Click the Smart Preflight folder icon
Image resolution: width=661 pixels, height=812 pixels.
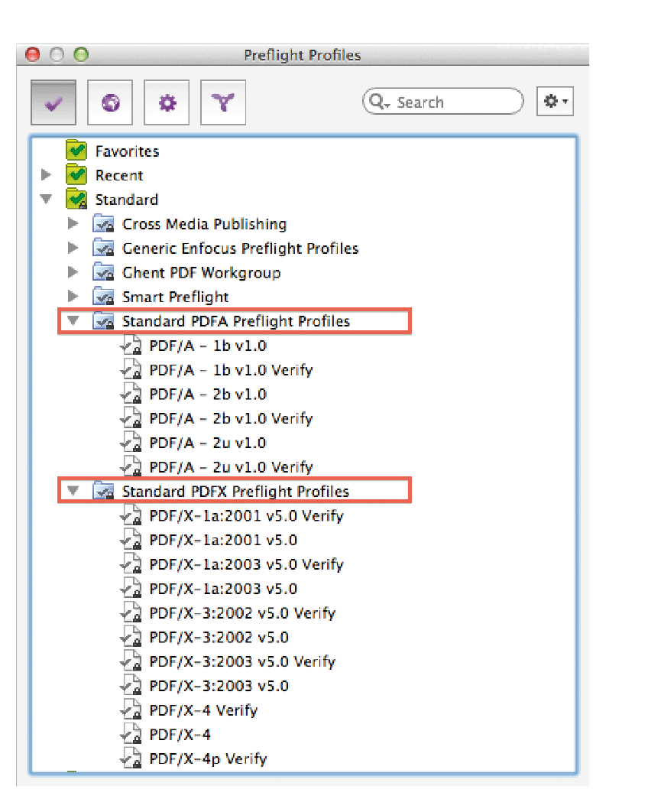click(103, 296)
